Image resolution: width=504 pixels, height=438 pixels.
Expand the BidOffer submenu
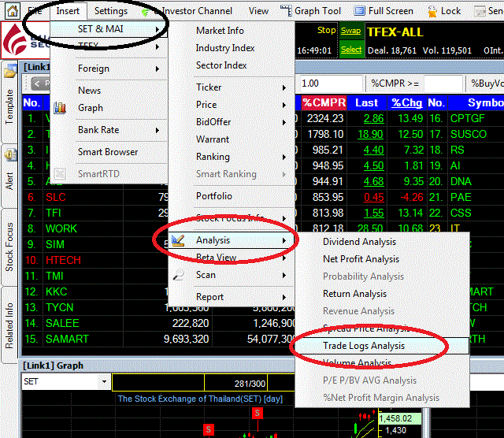(232, 122)
